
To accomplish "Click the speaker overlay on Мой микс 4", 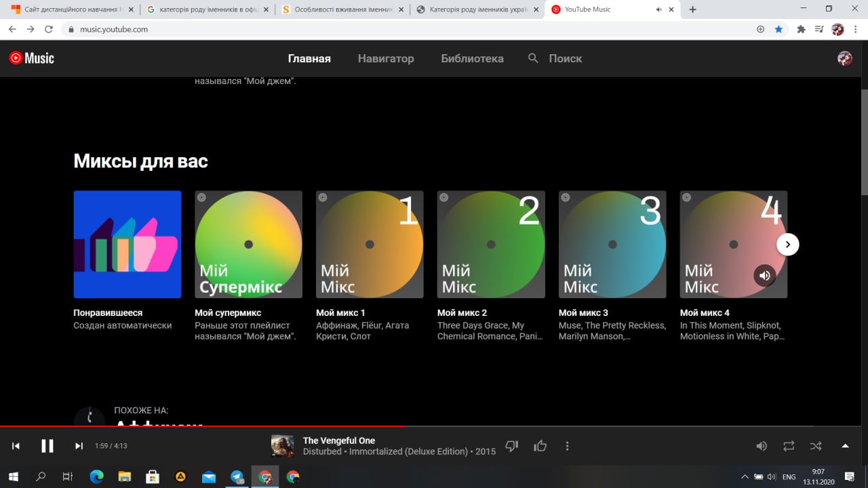I will 765,275.
